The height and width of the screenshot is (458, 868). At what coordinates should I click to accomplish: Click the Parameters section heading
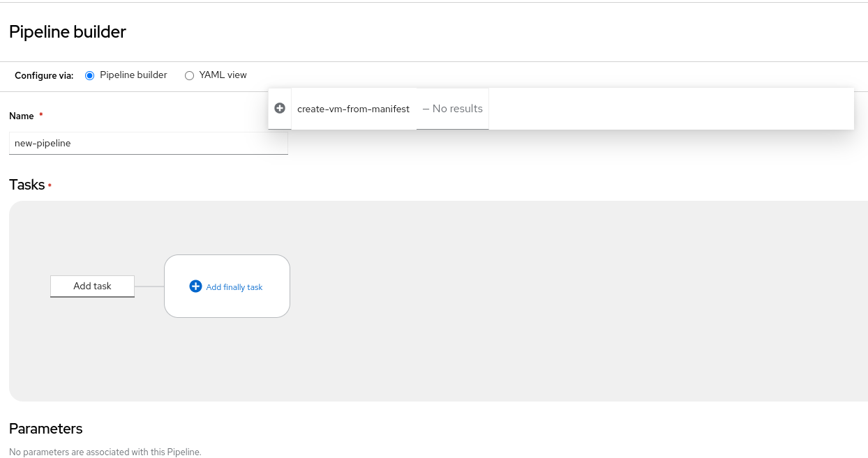46,429
